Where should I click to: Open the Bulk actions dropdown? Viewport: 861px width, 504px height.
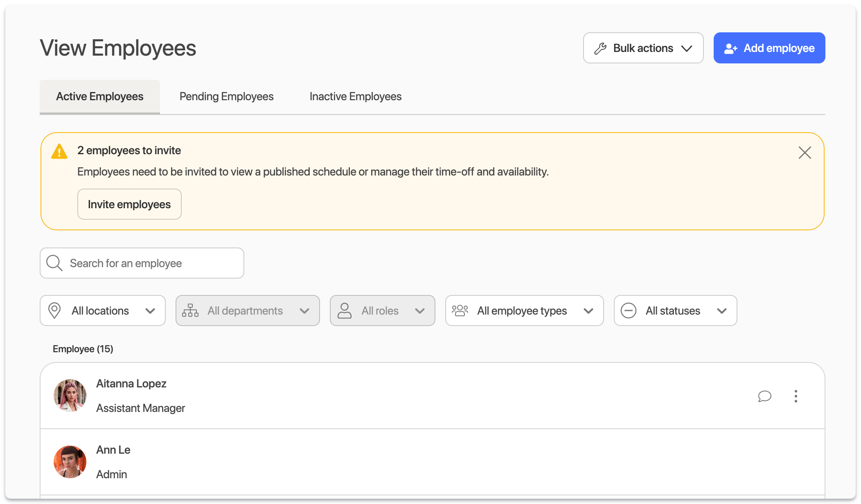(x=643, y=48)
